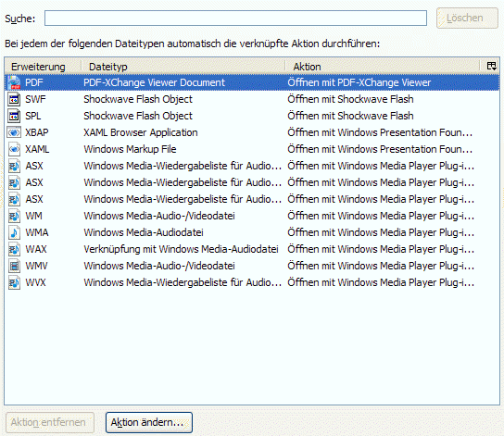504x436 pixels.
Task: Click the WM media file icon
Action: click(14, 216)
